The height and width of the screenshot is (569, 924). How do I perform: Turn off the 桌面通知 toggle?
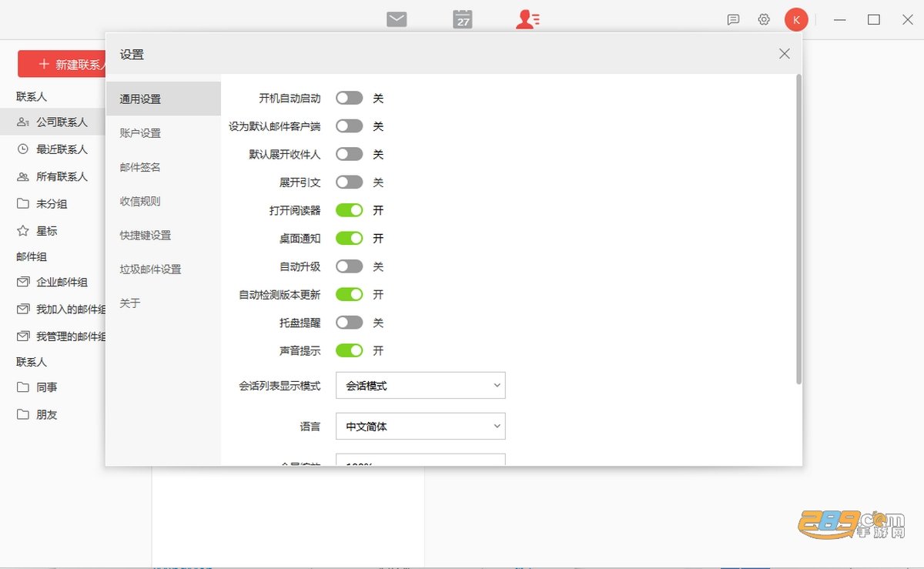(x=349, y=239)
